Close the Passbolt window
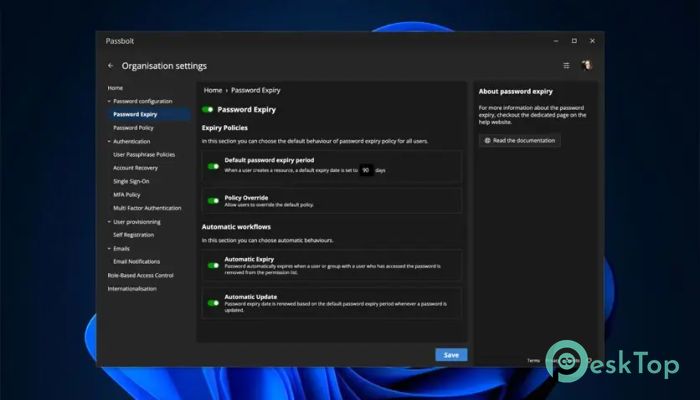700x400 pixels. click(592, 41)
